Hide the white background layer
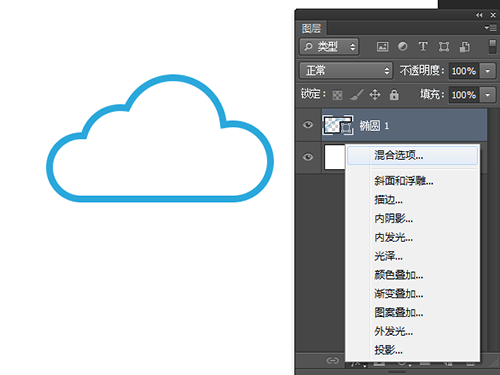This screenshot has height=375, width=500. (x=308, y=157)
